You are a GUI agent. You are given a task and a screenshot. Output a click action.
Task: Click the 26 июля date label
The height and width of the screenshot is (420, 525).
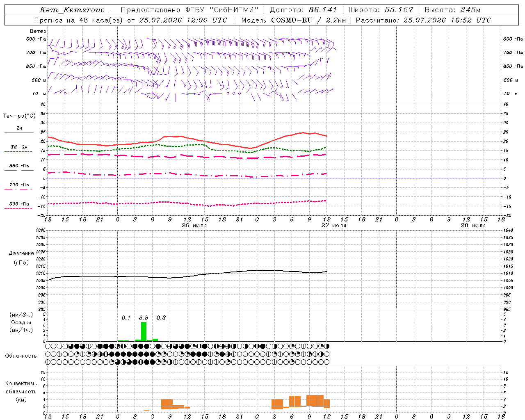[194, 226]
